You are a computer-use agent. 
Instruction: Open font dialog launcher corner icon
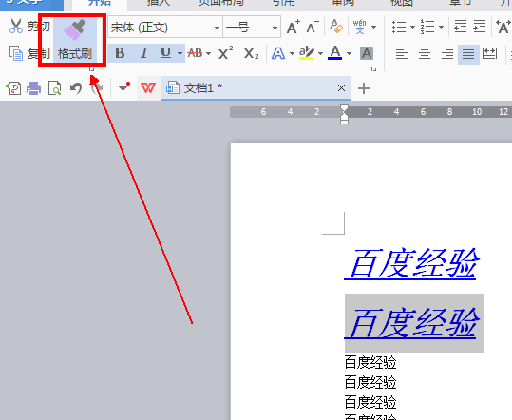pyautogui.click(x=374, y=69)
